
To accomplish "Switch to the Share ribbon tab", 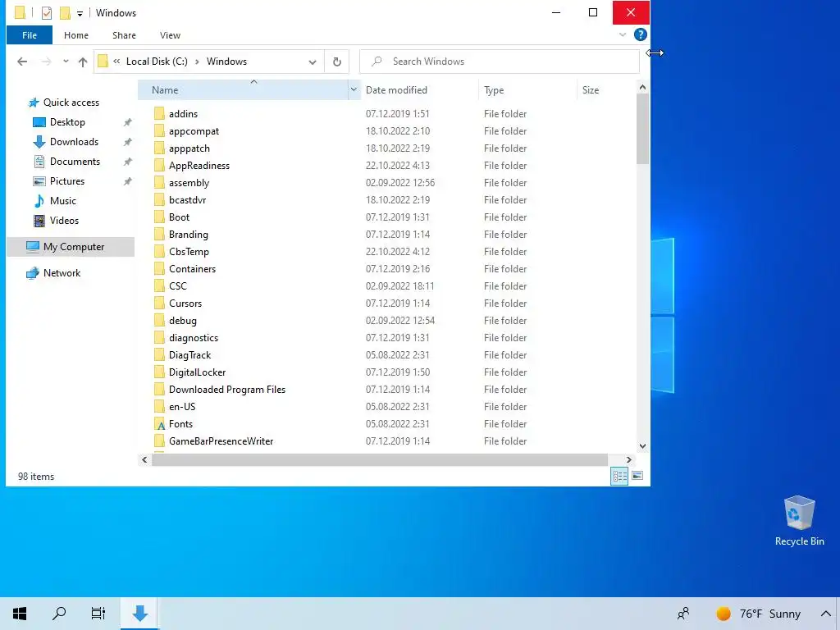I will (x=124, y=35).
